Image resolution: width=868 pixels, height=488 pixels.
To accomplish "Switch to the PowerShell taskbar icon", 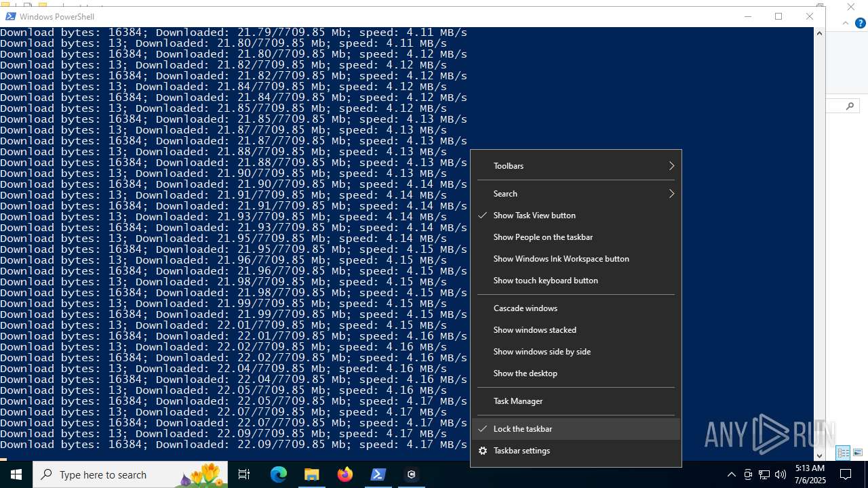I will point(378,474).
